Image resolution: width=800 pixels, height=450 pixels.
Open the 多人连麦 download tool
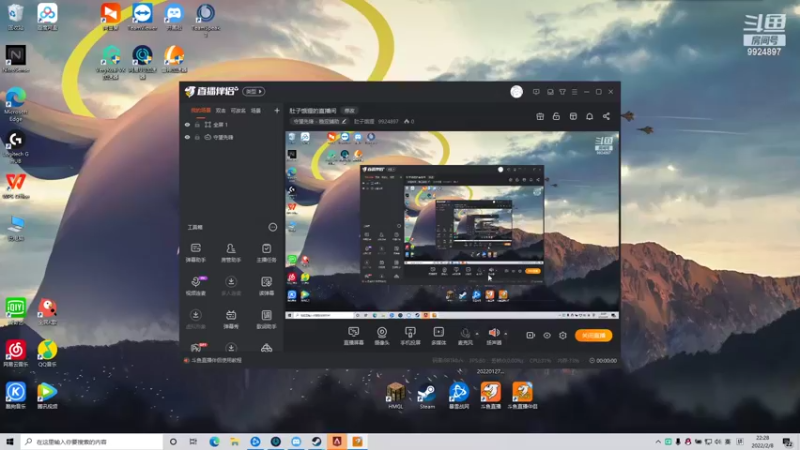pyautogui.click(x=231, y=286)
